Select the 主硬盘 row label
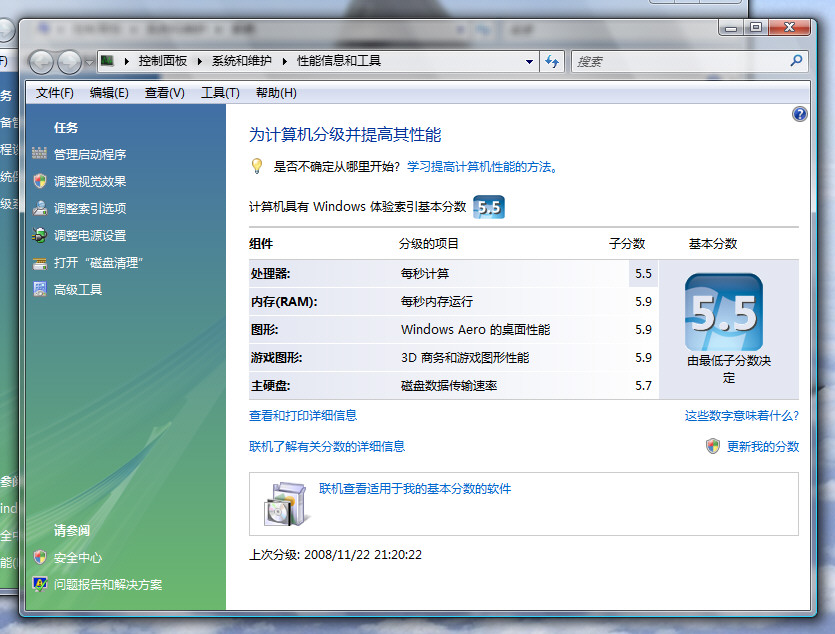 pos(271,386)
